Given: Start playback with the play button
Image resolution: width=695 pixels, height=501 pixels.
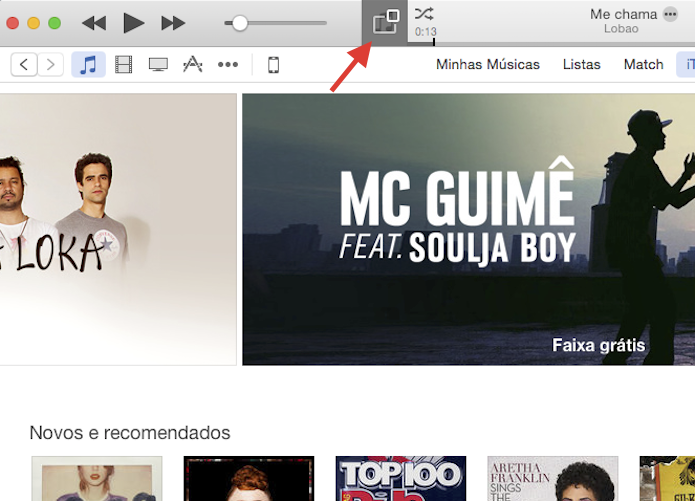Looking at the screenshot, I should point(133,23).
